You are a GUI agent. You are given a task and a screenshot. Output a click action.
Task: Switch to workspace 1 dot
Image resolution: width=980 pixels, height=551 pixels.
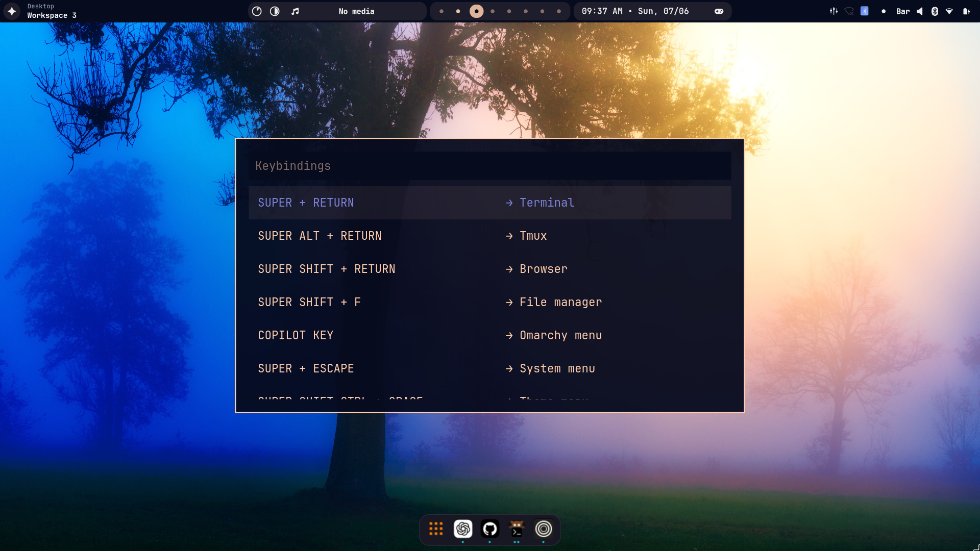pyautogui.click(x=442, y=11)
